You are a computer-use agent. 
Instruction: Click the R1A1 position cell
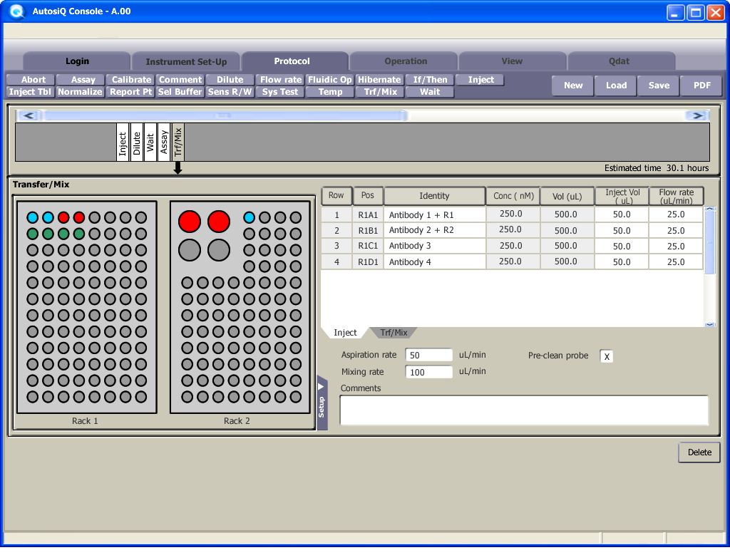point(368,214)
